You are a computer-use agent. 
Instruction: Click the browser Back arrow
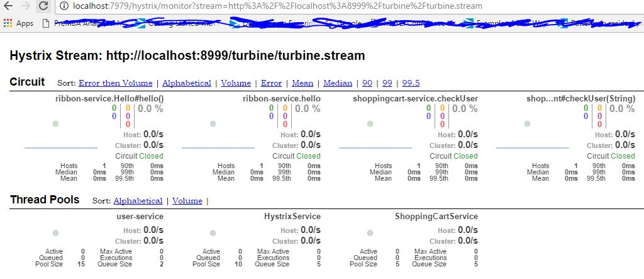8,6
